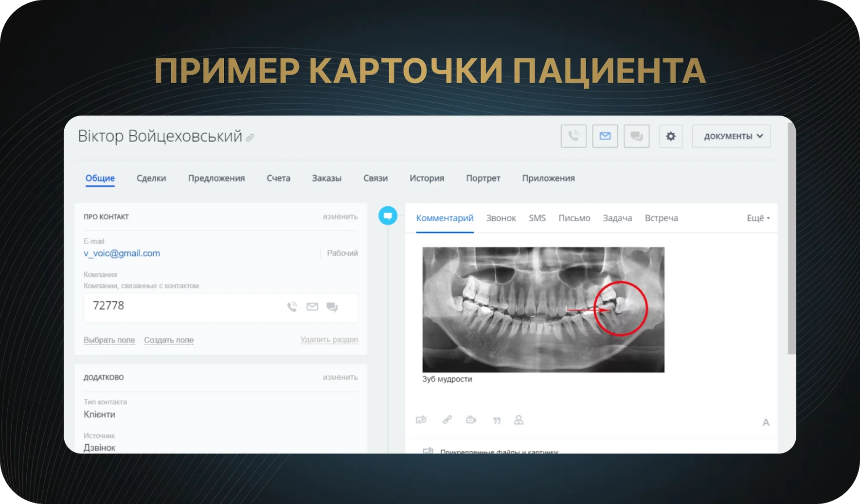Open the Заказы tab
The image size is (860, 504).
[x=327, y=178]
